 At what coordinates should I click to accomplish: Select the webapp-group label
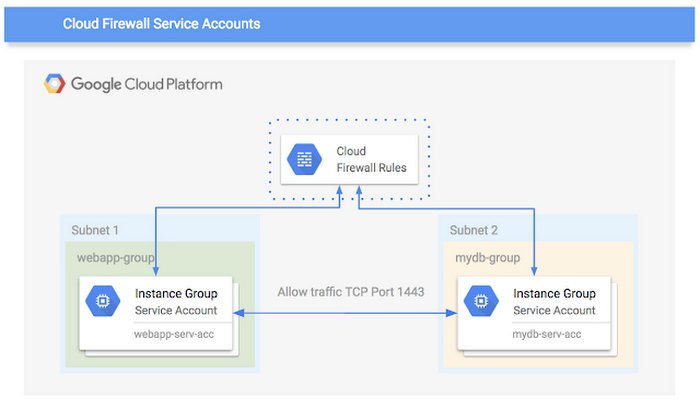(116, 258)
